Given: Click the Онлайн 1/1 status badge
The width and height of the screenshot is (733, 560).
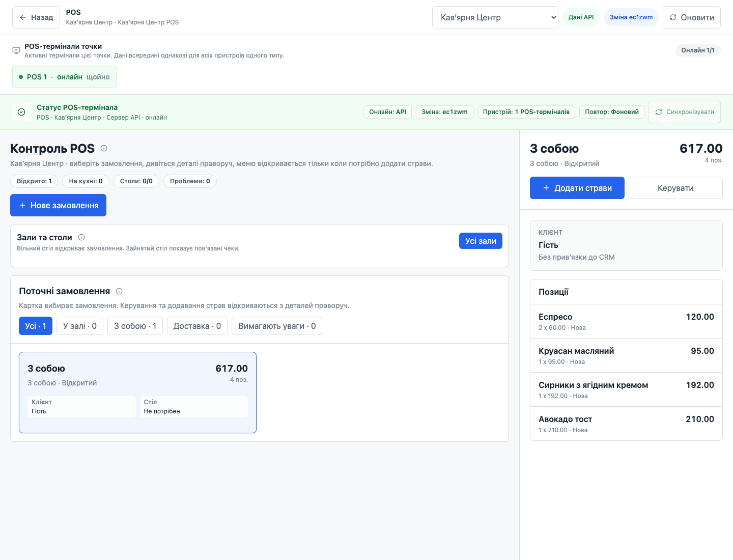Looking at the screenshot, I should 698,50.
